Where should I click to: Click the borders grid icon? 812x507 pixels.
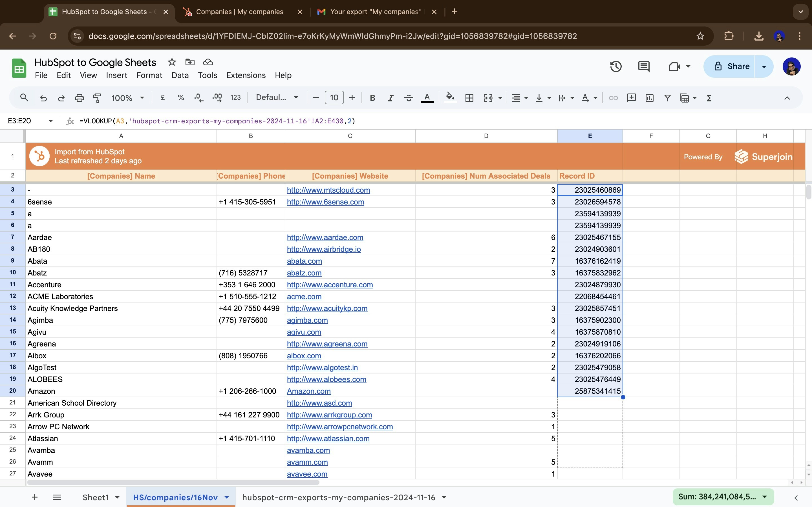point(469,98)
